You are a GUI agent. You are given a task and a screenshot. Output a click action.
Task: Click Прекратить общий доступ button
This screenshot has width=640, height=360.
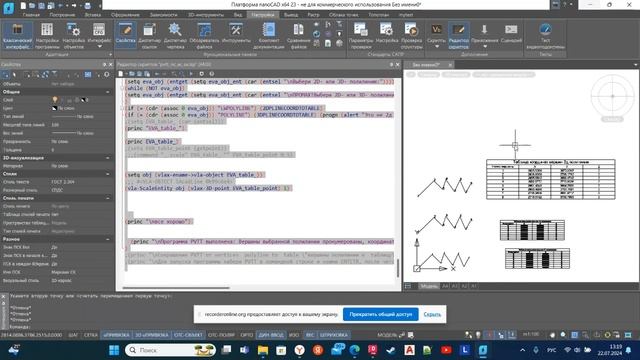380,314
